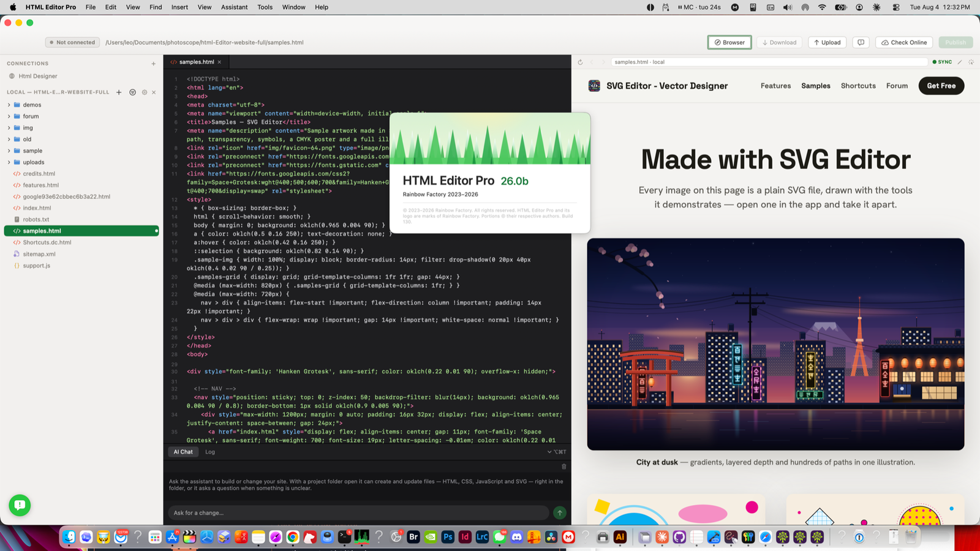Expand the old folder
The image size is (980, 551).
[9, 139]
